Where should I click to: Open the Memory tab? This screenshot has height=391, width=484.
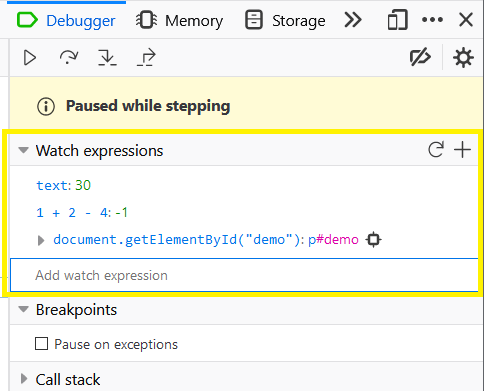(179, 21)
